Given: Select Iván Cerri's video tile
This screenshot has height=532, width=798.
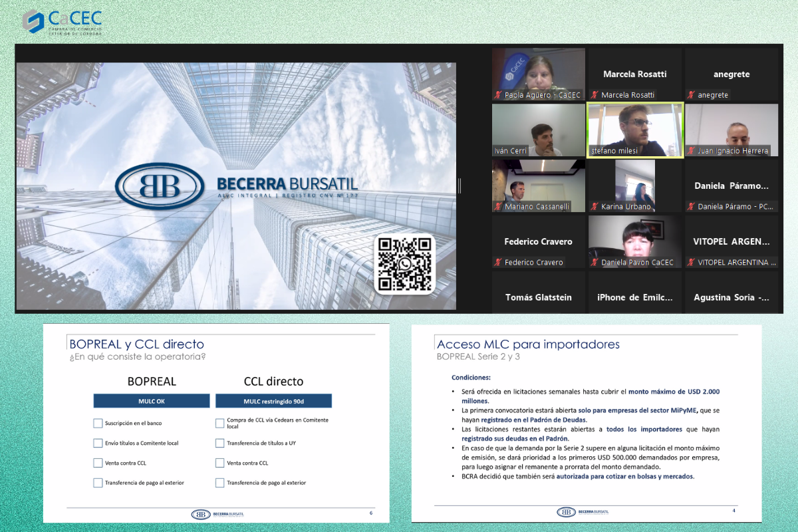Looking at the screenshot, I should [x=539, y=130].
